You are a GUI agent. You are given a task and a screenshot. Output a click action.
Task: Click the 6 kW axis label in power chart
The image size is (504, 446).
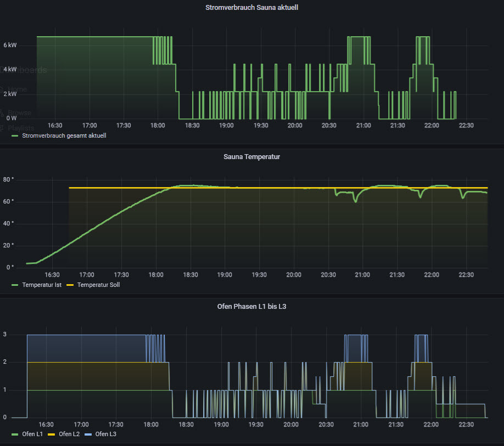tap(10, 45)
